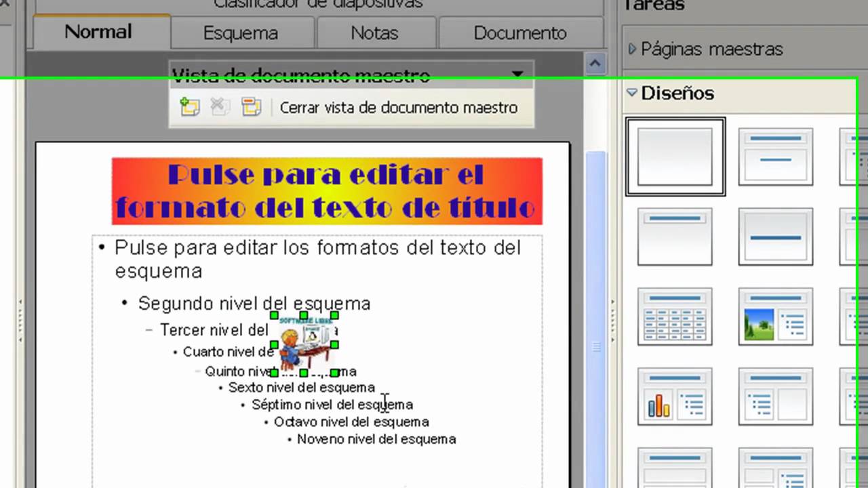Close the master view via Cerrar vista button

pos(399,108)
